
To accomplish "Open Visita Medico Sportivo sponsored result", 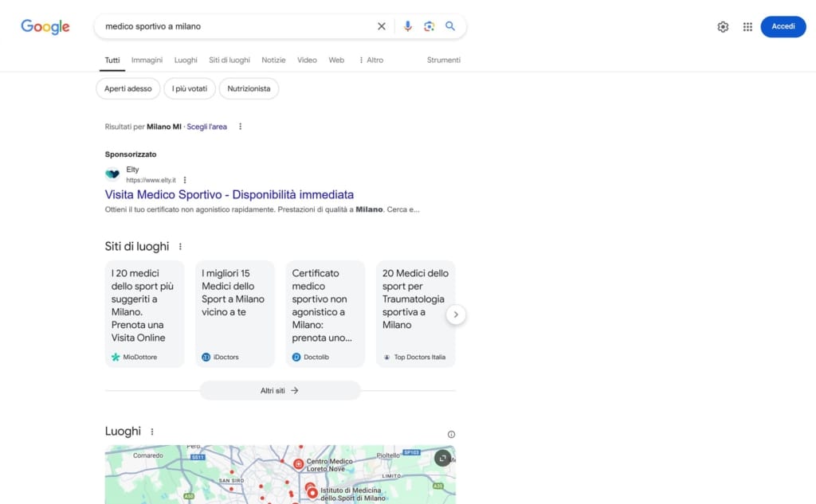I will click(x=229, y=194).
